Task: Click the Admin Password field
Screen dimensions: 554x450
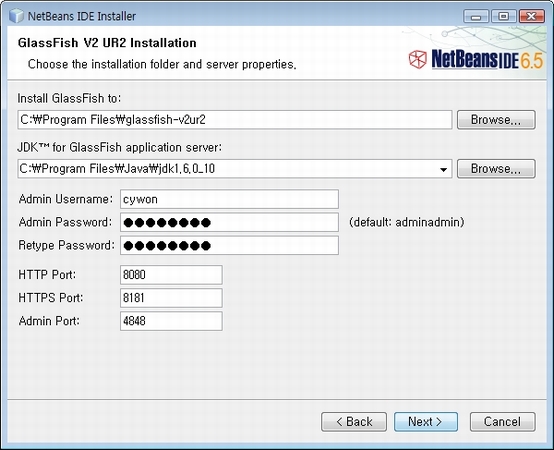Action: click(229, 222)
